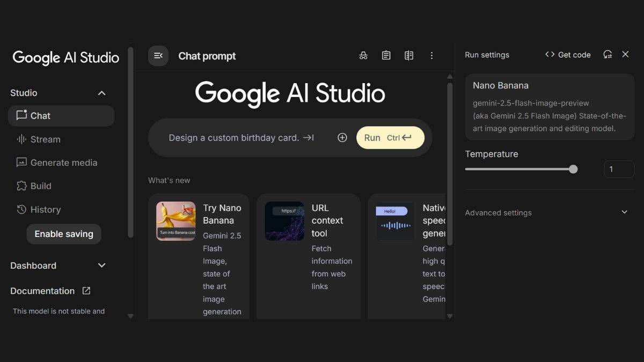644x362 pixels.
Task: Select Stream in the sidebar
Action: (45, 139)
